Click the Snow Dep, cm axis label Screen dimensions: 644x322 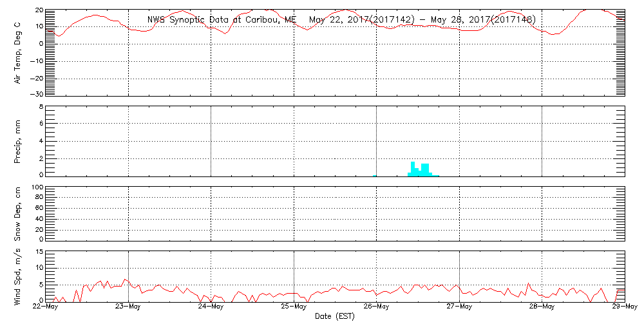tap(17, 214)
